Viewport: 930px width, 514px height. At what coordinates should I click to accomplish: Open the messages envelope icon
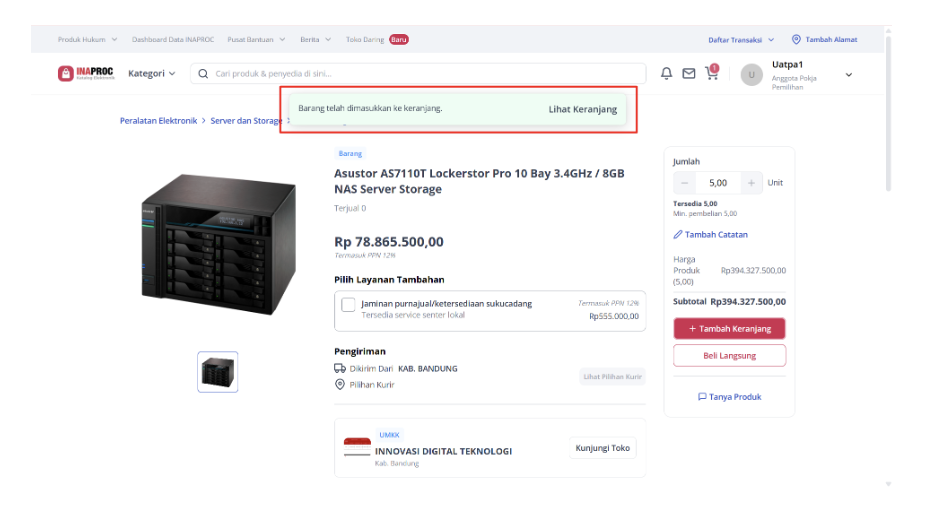click(688, 74)
